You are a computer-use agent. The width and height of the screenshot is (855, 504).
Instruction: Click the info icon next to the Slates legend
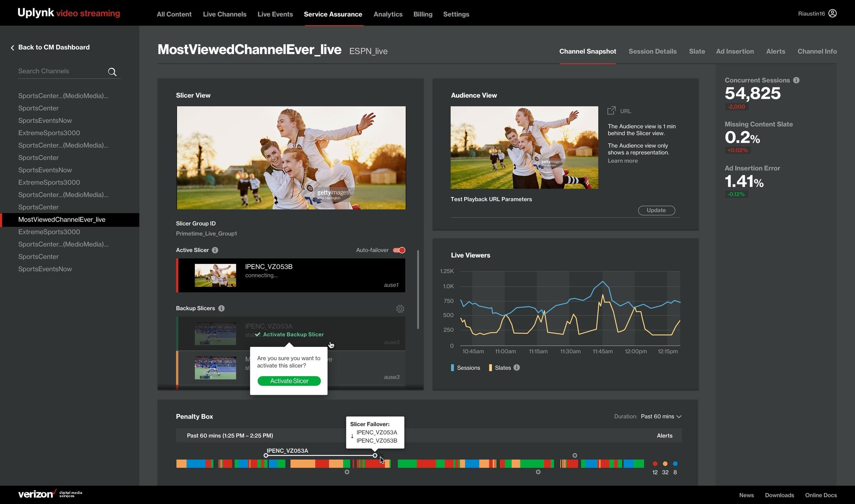(517, 368)
